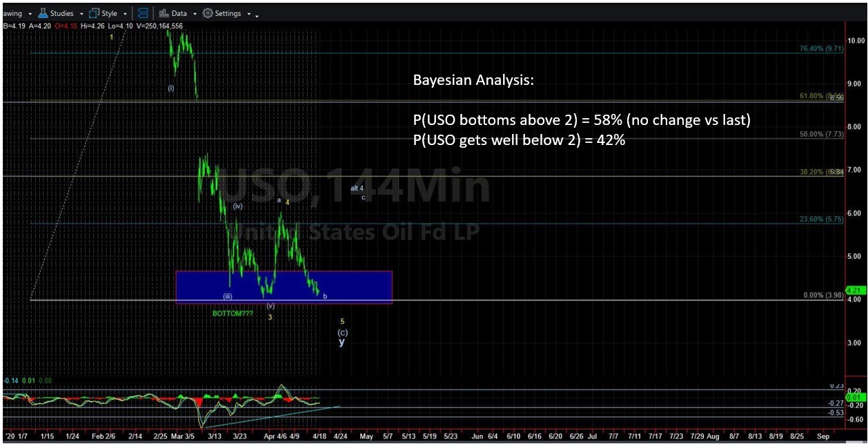Image resolution: width=868 pixels, height=444 pixels.
Task: Select the '(iv)' wave label
Action: click(x=237, y=206)
